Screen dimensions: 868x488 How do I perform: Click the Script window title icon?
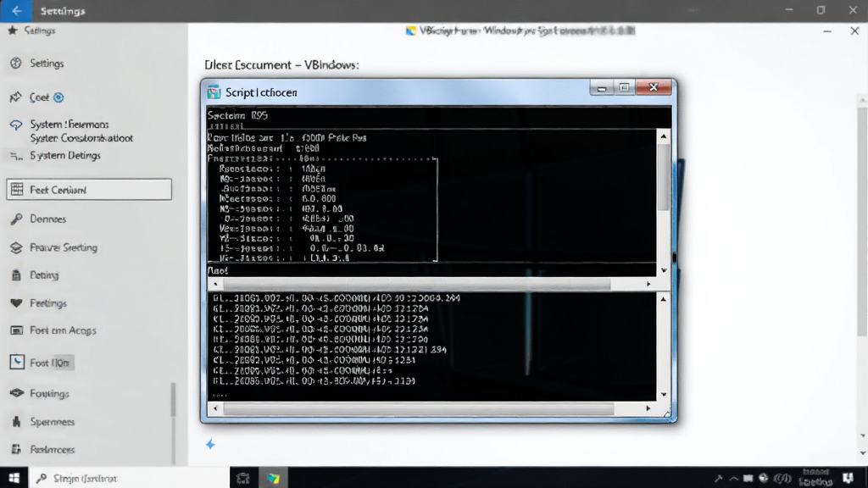pos(214,92)
